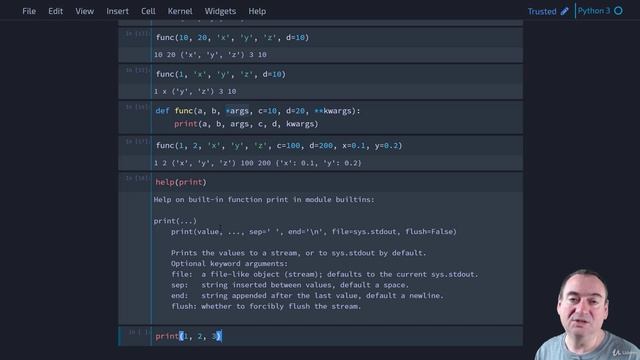
Task: Click output text 10 20 ('x', 'y', 'z') 3 10
Action: pyautogui.click(x=210, y=55)
